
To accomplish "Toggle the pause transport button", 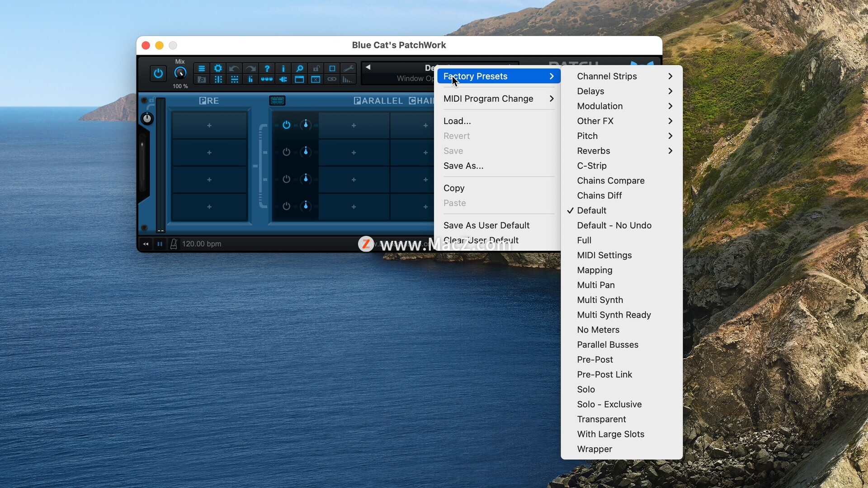I will tap(160, 244).
